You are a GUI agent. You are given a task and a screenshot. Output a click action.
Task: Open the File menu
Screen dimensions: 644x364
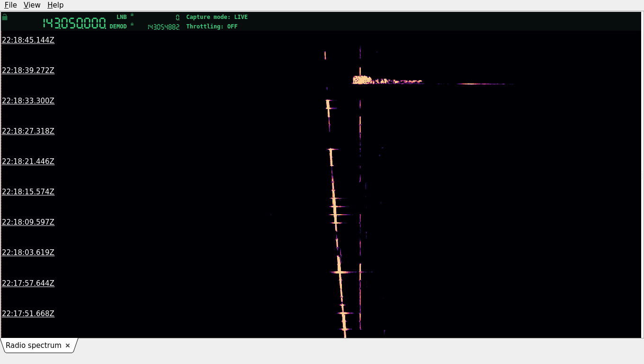pyautogui.click(x=10, y=5)
